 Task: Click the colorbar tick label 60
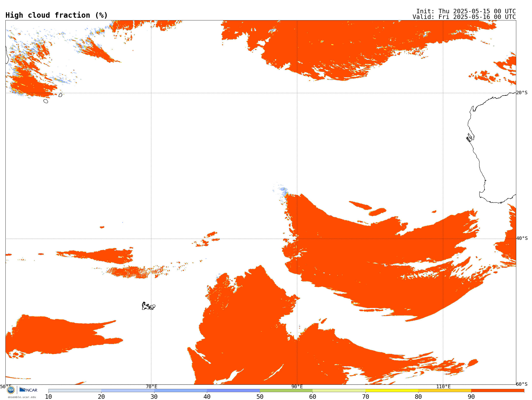tap(313, 397)
